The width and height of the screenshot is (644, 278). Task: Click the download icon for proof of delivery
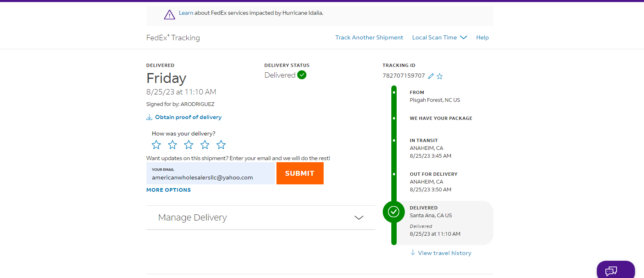click(x=149, y=117)
